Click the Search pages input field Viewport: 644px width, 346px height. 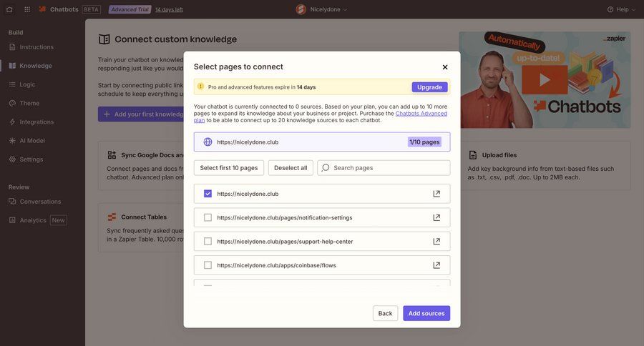pos(384,168)
